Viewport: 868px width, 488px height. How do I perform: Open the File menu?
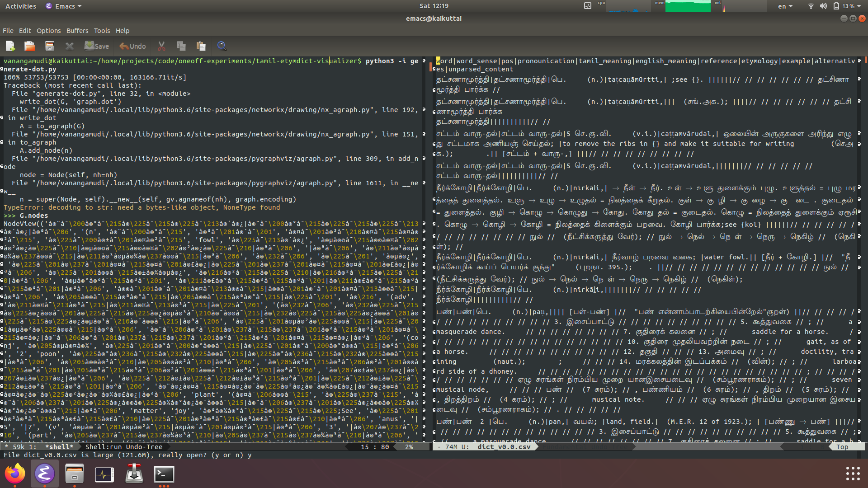pos(8,31)
